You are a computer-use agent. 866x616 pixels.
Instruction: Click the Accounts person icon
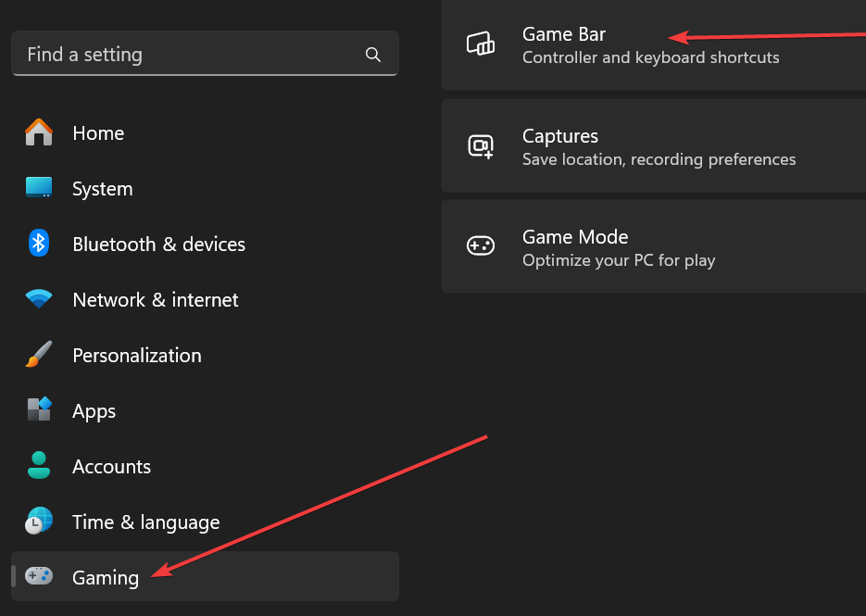39,465
